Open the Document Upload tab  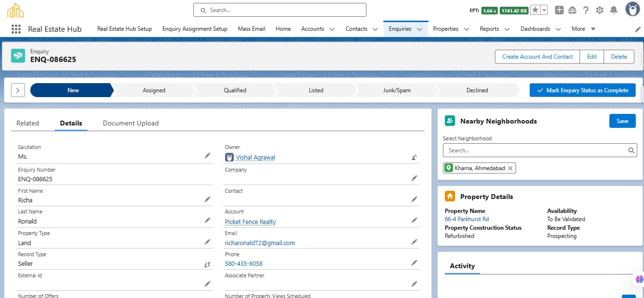click(x=131, y=123)
